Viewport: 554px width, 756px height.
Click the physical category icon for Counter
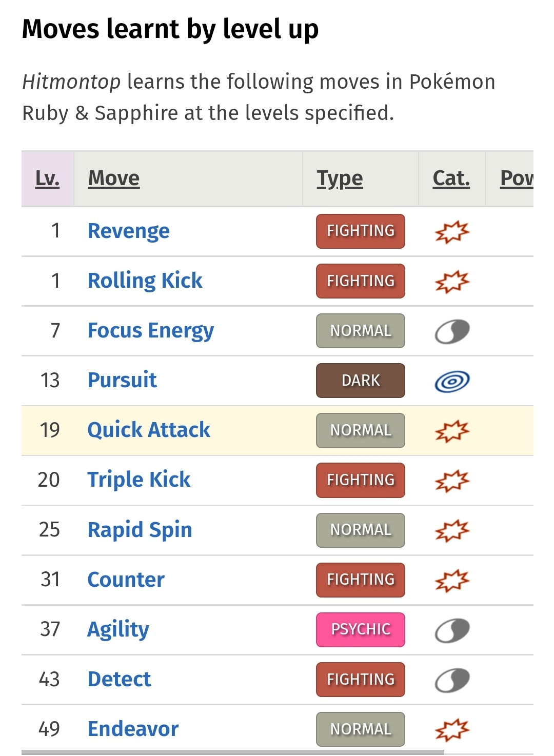point(452,580)
